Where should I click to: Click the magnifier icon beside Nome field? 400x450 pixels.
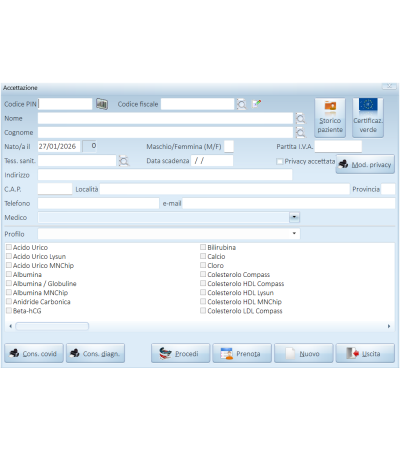(x=300, y=118)
